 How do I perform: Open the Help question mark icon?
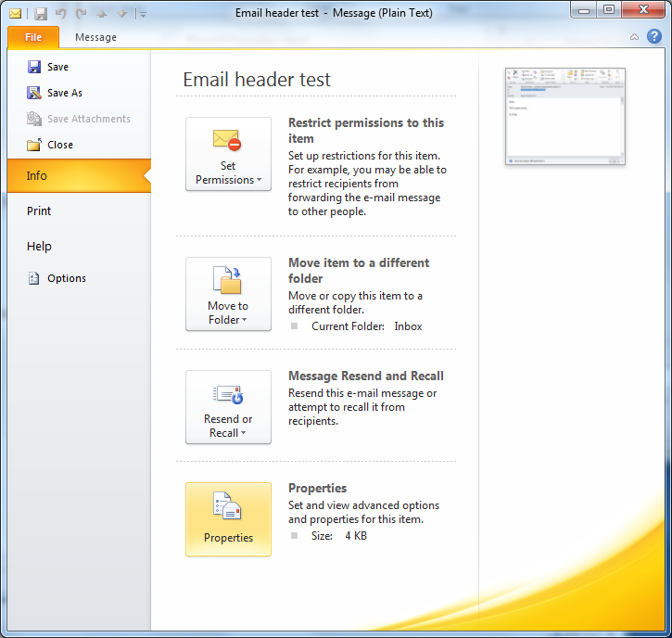point(653,37)
